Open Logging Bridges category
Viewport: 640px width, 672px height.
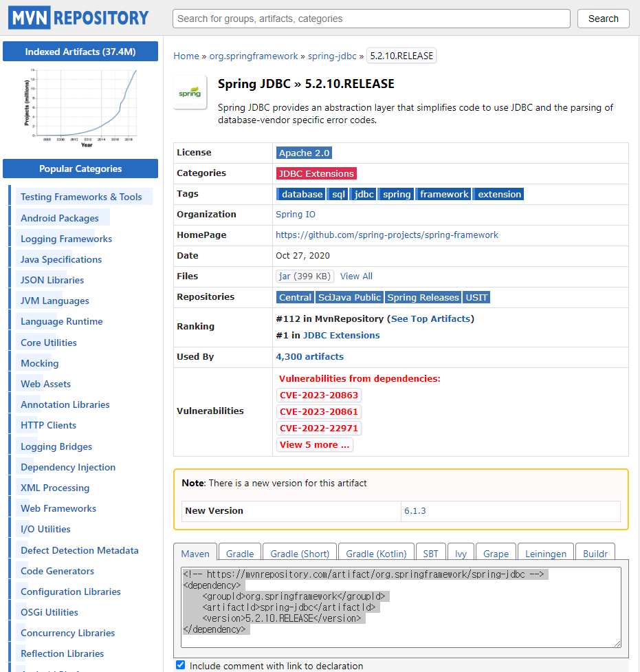coord(56,446)
